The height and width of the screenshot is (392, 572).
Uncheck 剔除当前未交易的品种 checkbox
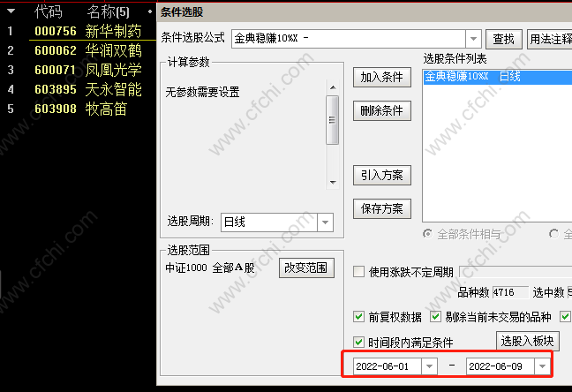435,316
